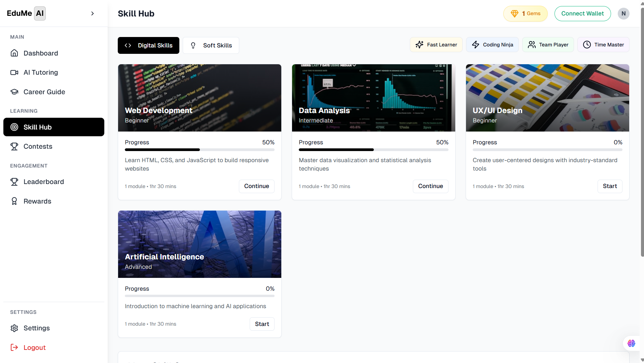Open the Data Analysis course thumbnail
The image size is (644, 363).
tap(373, 98)
